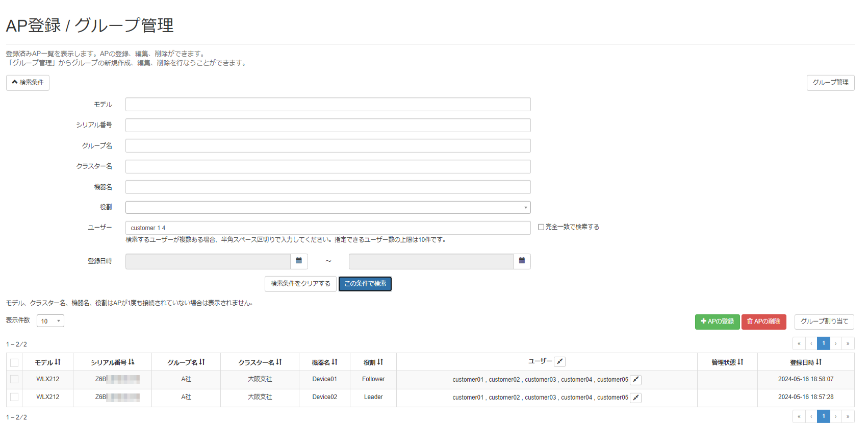Sort table by 登録日時 column
868x444 pixels.
pos(819,362)
